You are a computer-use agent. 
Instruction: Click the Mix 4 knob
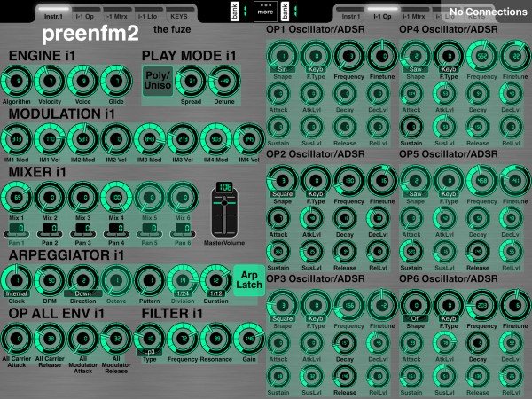[x=116, y=197]
